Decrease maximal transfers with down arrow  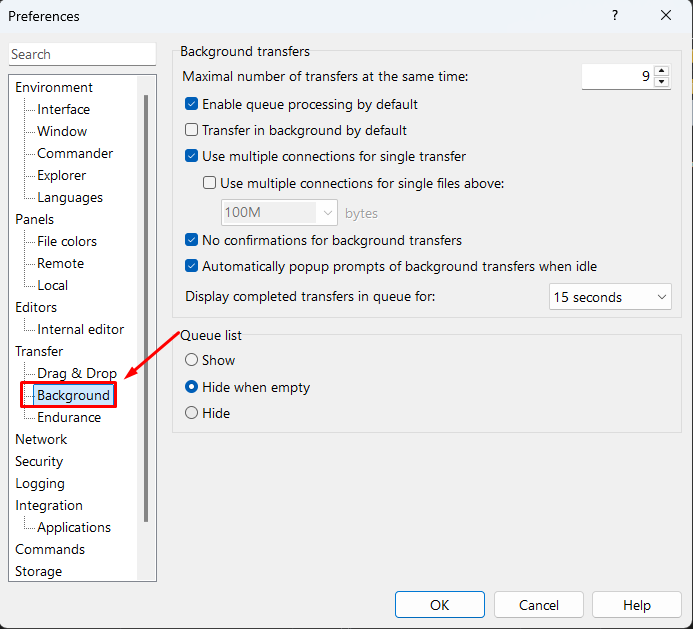tap(661, 82)
